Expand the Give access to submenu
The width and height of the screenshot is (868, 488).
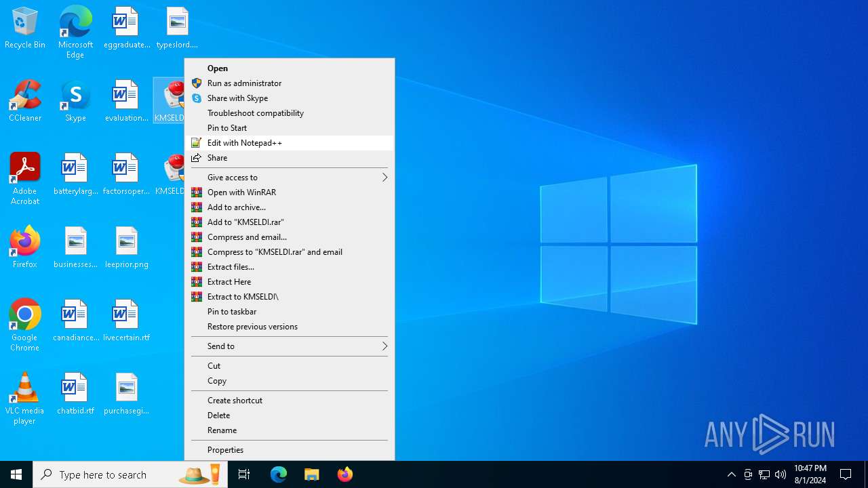[290, 178]
